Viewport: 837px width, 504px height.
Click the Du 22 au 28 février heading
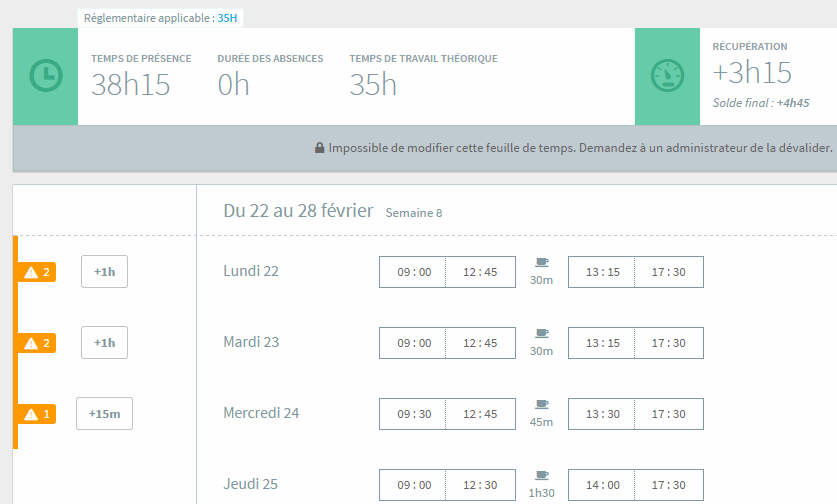coord(298,211)
